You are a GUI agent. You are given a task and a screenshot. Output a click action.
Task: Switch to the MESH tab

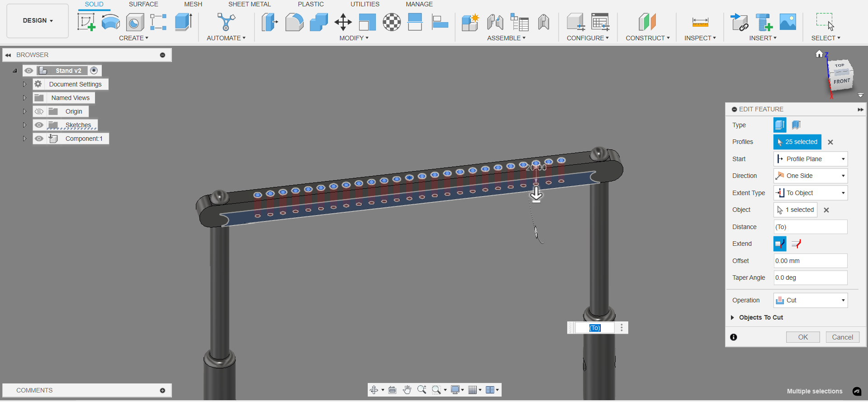tap(193, 4)
